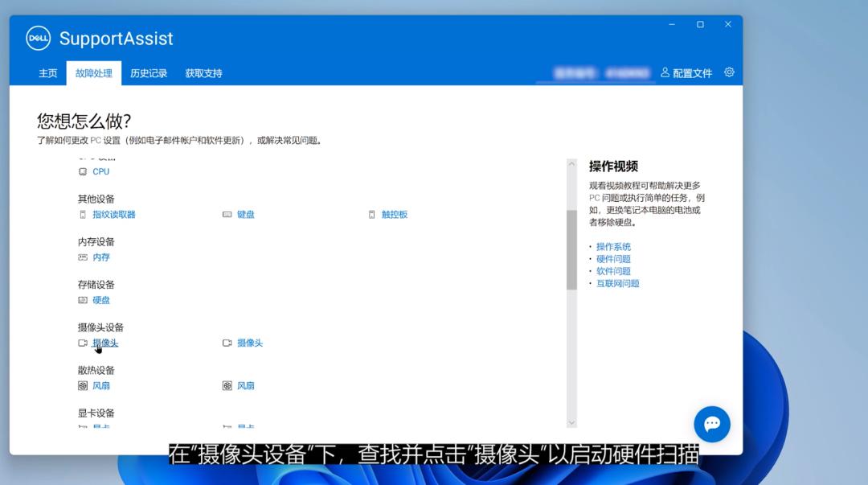Click the hard disk icon beside 硬盘
Viewport: 868px width, 485px height.
(x=82, y=300)
